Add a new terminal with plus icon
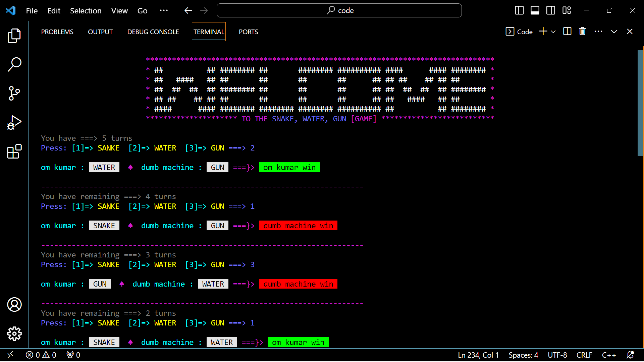The image size is (644, 362). click(x=543, y=32)
